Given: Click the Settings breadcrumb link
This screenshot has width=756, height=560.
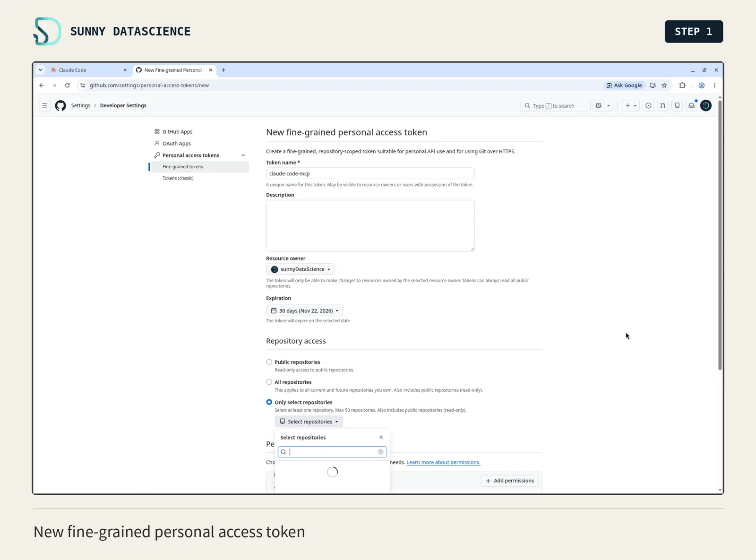Looking at the screenshot, I should click(81, 105).
